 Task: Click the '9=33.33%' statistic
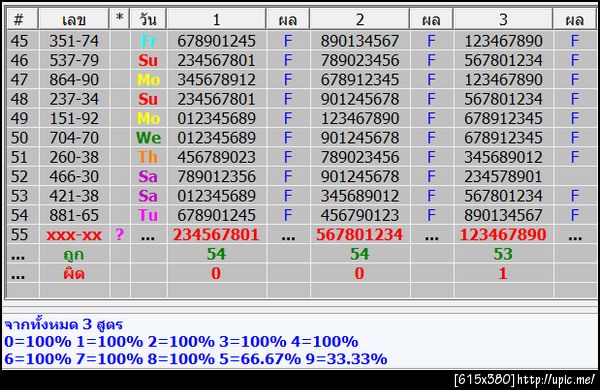click(x=346, y=359)
